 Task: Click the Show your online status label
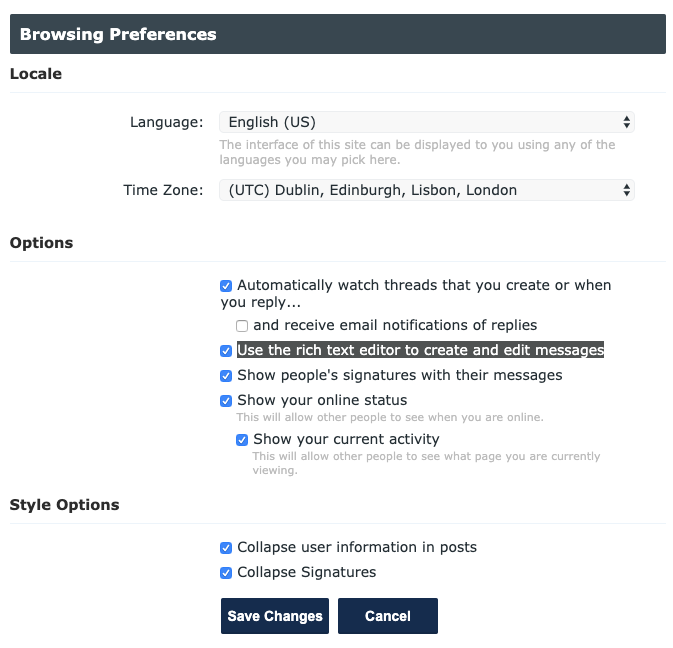322,400
